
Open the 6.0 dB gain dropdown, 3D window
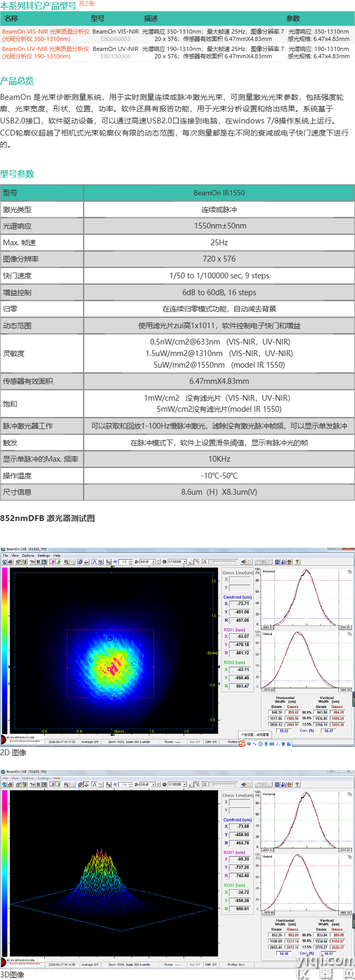click(153, 784)
